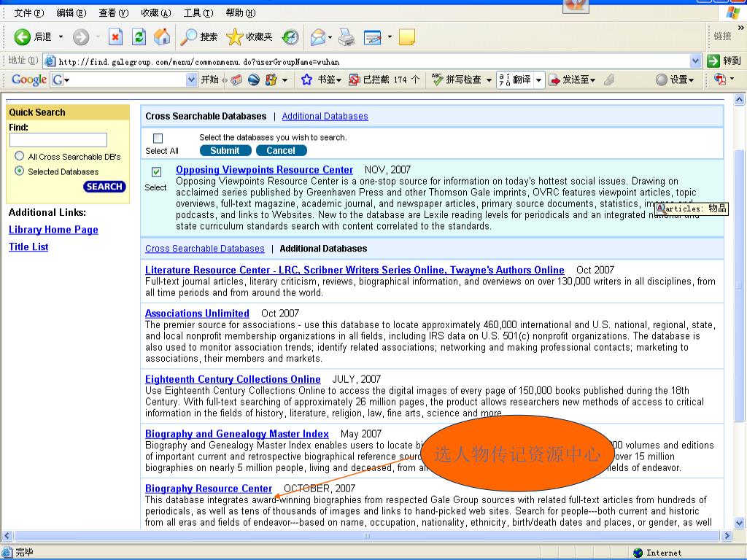This screenshot has height=560, width=747.
Task: Refresh the current page
Action: pyautogui.click(x=139, y=36)
